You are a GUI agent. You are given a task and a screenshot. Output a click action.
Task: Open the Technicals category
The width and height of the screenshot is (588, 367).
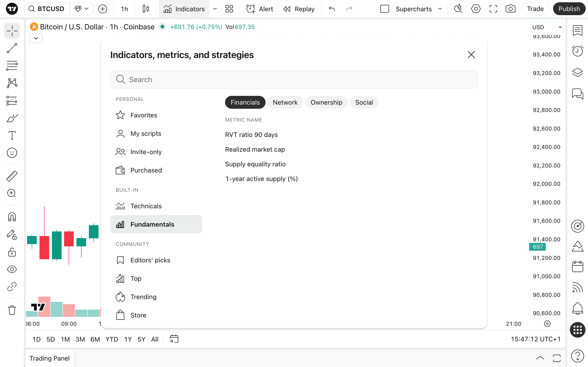pyautogui.click(x=146, y=206)
